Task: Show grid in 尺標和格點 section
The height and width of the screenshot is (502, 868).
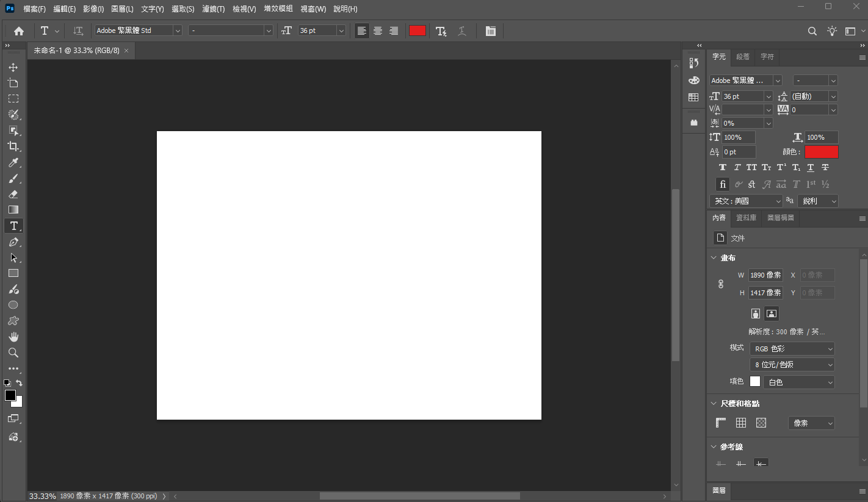Action: [x=741, y=423]
